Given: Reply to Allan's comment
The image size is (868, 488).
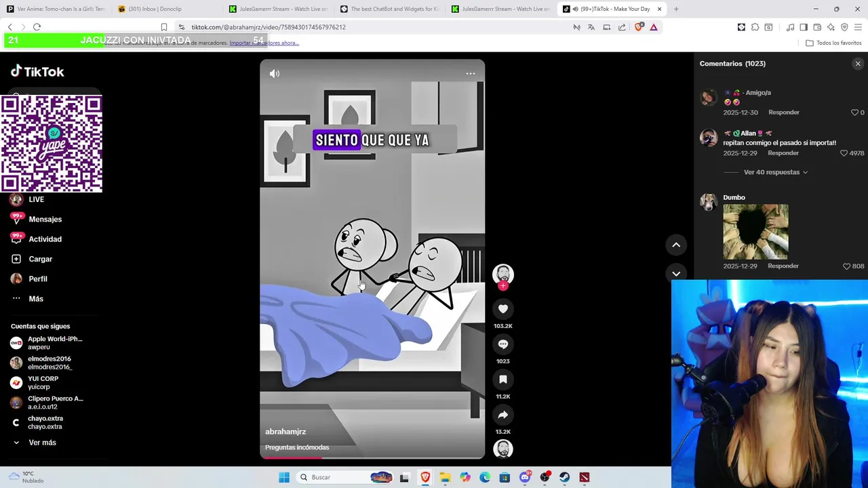Looking at the screenshot, I should tap(783, 153).
